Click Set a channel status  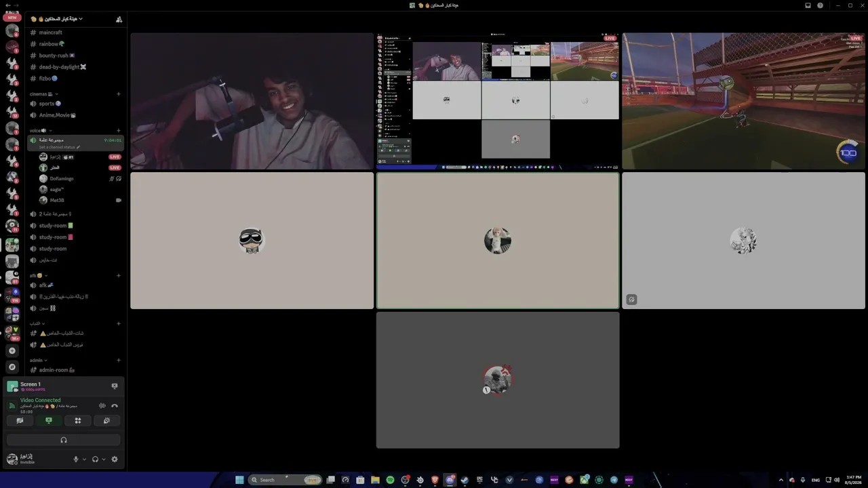pyautogui.click(x=59, y=147)
